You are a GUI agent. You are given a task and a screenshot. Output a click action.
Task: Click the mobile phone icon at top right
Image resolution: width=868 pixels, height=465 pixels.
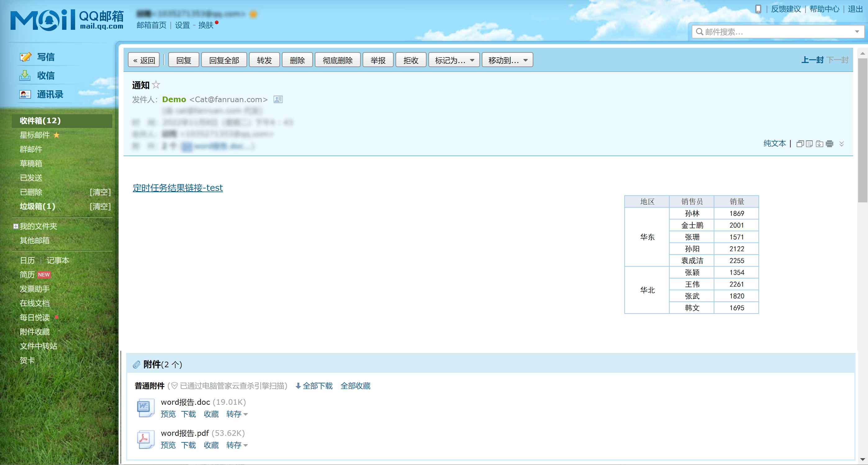click(758, 9)
